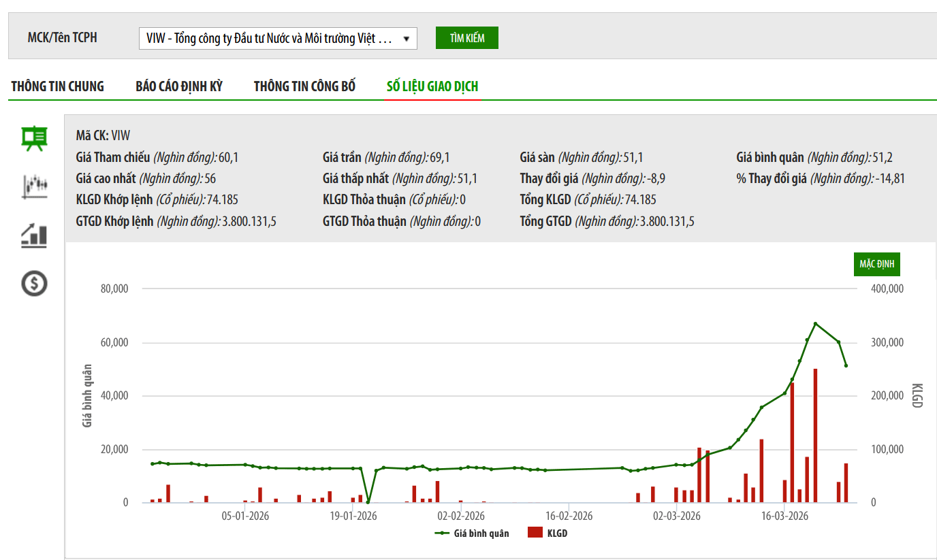
Task: Click the red KLGD legend swatch
Action: [x=535, y=533]
